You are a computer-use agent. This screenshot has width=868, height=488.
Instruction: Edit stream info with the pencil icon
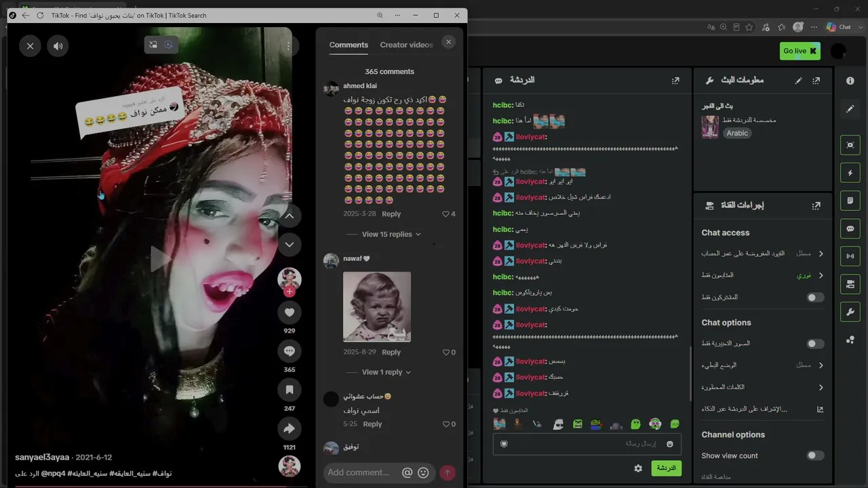(798, 81)
